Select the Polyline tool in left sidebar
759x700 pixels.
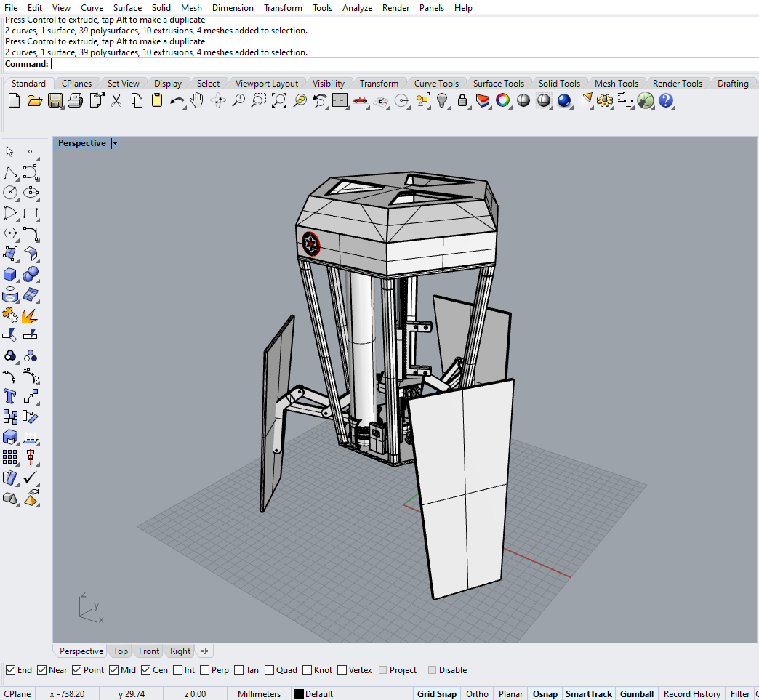point(10,173)
